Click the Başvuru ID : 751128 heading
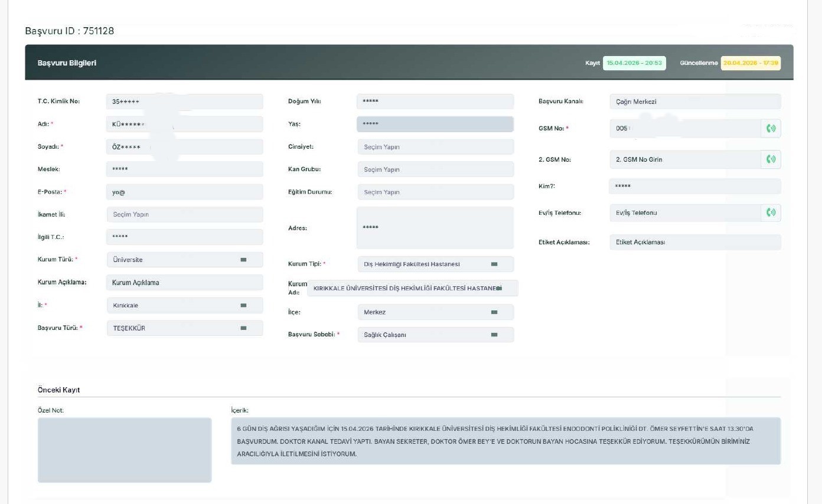Image resolution: width=822 pixels, height=504 pixels. [70, 31]
